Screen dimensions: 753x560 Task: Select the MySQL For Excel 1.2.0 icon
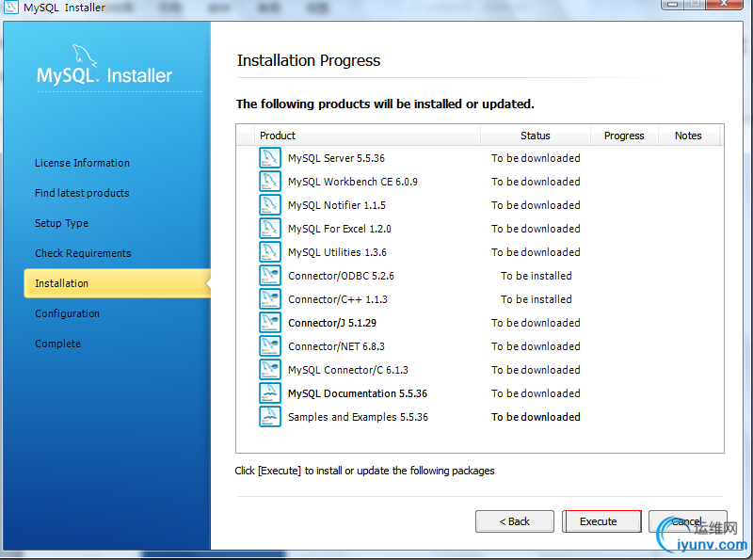[270, 229]
